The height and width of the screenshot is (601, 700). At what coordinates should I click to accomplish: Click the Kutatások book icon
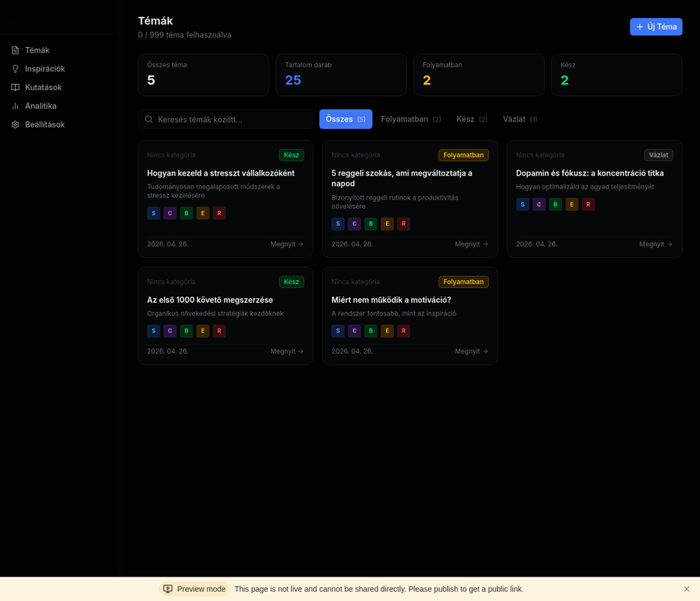click(15, 88)
